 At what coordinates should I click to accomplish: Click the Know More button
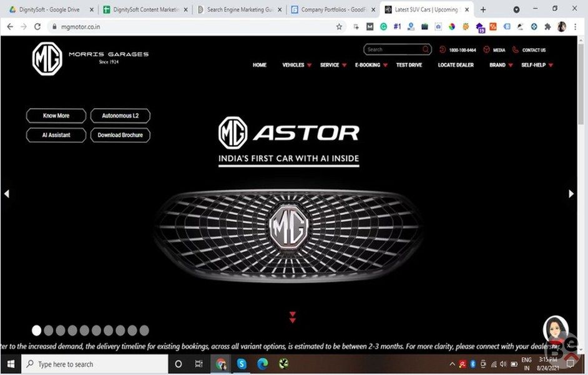pyautogui.click(x=56, y=116)
